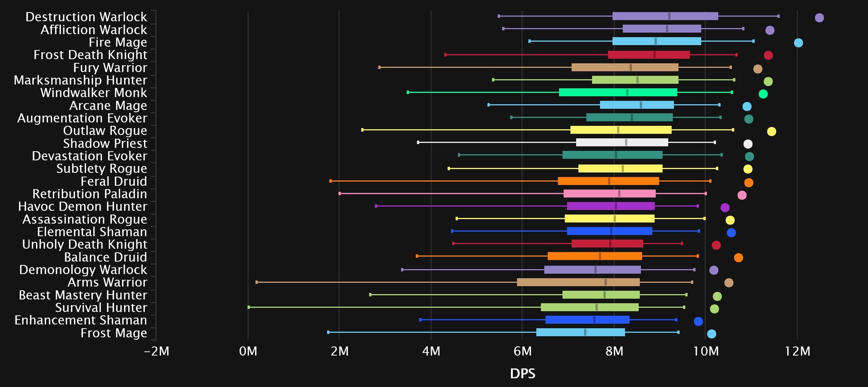
Task: Click the Destruction Warlock outlier dot
Action: click(819, 18)
